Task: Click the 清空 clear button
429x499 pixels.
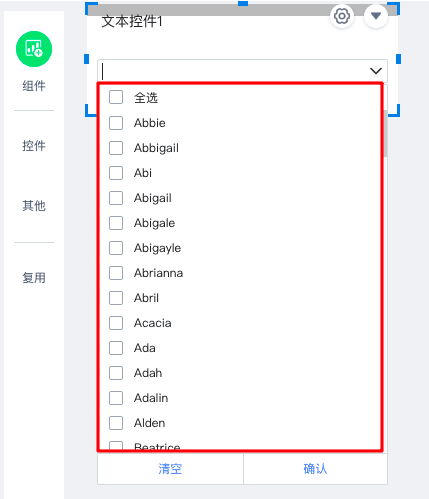Action: [x=170, y=469]
